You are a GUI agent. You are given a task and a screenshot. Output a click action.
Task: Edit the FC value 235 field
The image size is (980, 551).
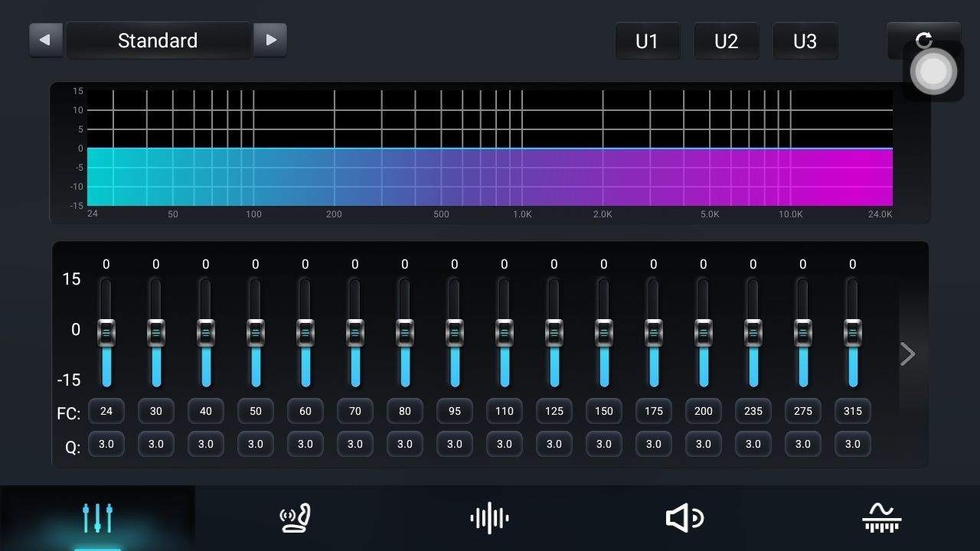point(753,411)
